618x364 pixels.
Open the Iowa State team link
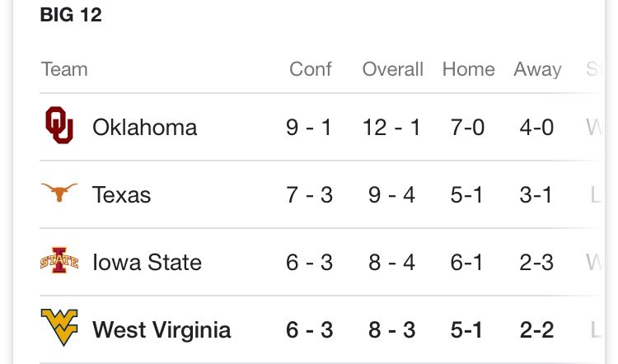147,262
